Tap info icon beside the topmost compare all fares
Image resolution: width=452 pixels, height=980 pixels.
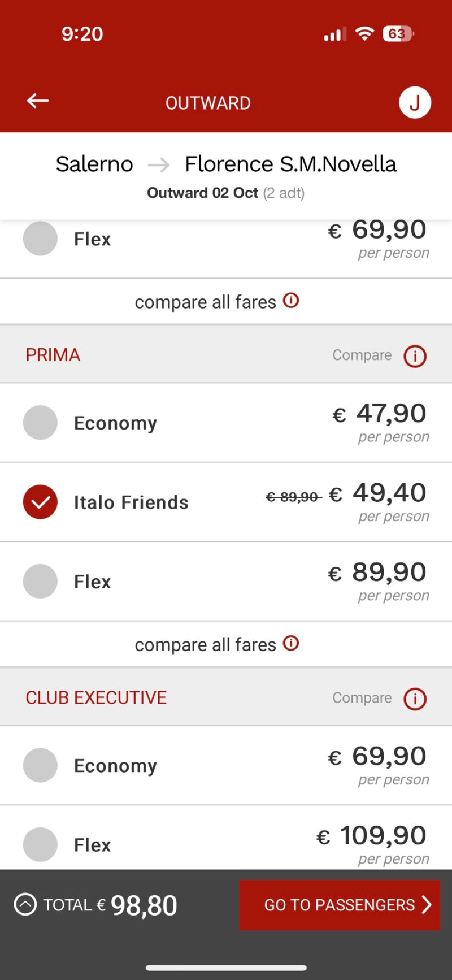click(291, 300)
